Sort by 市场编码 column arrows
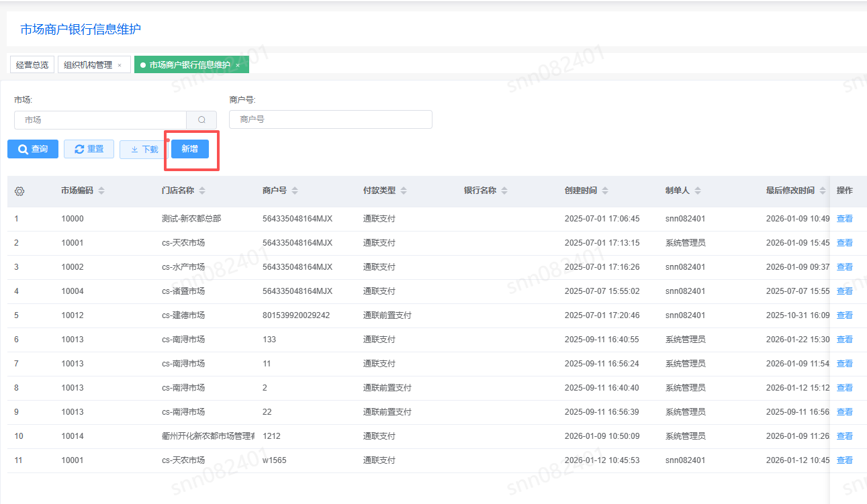Screen dimensions: 867x504 click(101, 191)
